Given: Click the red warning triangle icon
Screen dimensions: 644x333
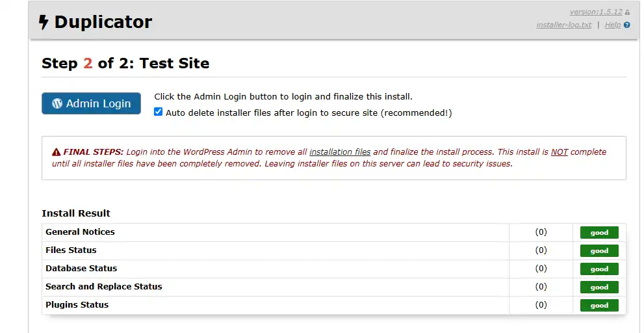Looking at the screenshot, I should [x=57, y=152].
